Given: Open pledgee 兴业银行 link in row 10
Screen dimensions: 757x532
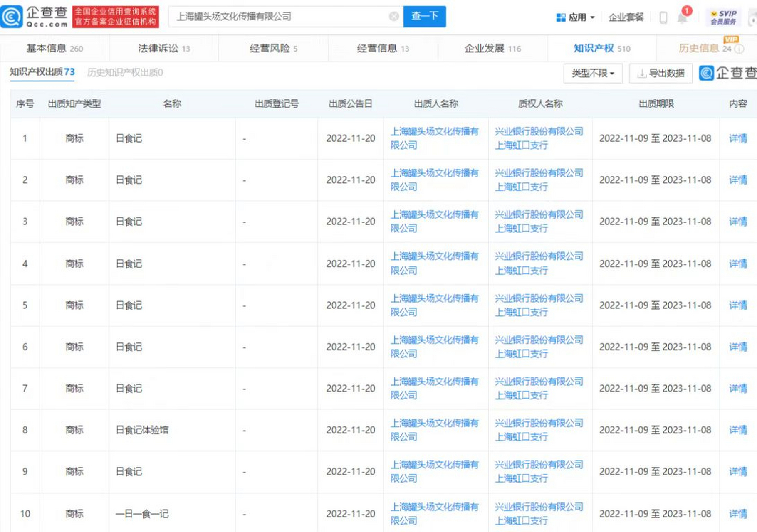Looking at the screenshot, I should [x=539, y=514].
